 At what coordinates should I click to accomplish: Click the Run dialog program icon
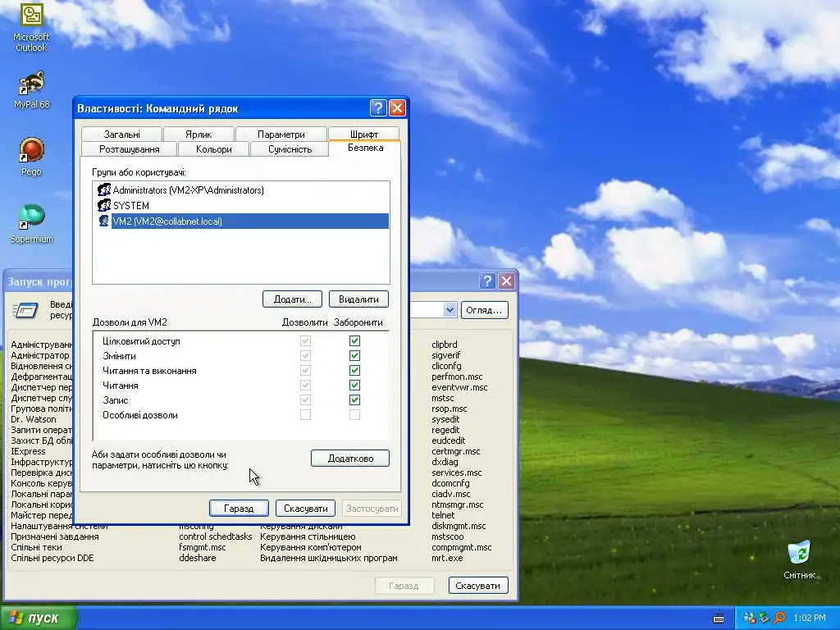[x=25, y=310]
